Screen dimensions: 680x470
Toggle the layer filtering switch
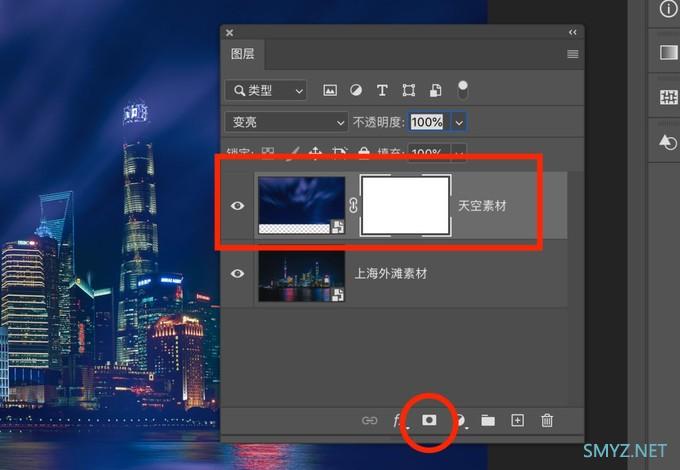pos(462,89)
